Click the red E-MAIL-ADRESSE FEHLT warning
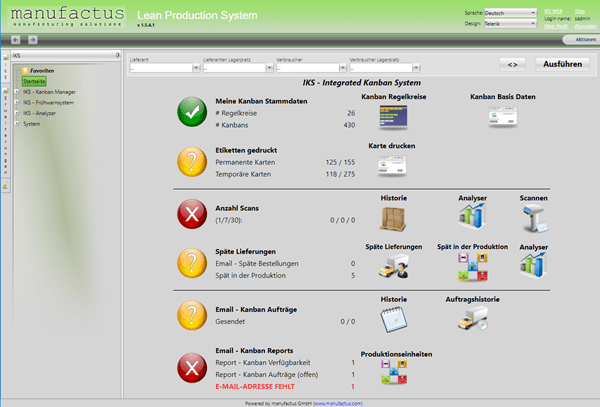Screen dimensions: 600x407 click(255, 387)
